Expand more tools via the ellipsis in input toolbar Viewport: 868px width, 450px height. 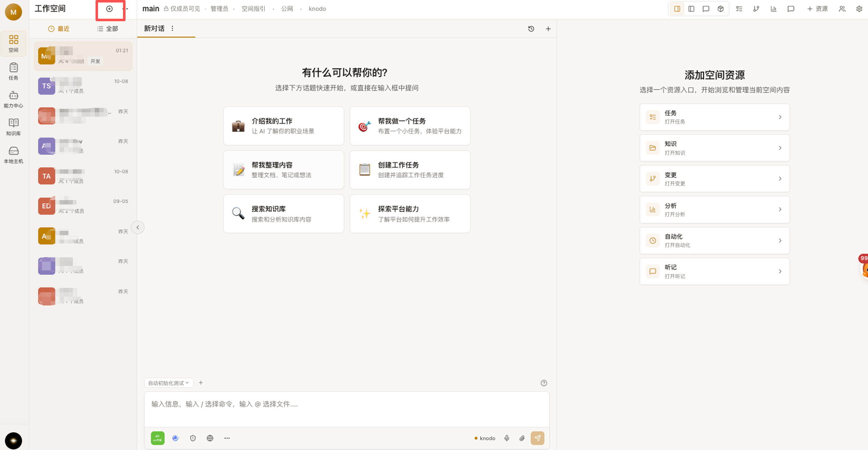coord(227,438)
